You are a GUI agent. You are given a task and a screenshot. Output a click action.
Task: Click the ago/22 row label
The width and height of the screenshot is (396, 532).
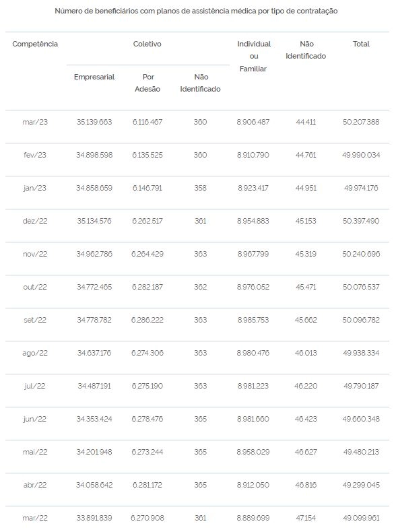tap(35, 353)
